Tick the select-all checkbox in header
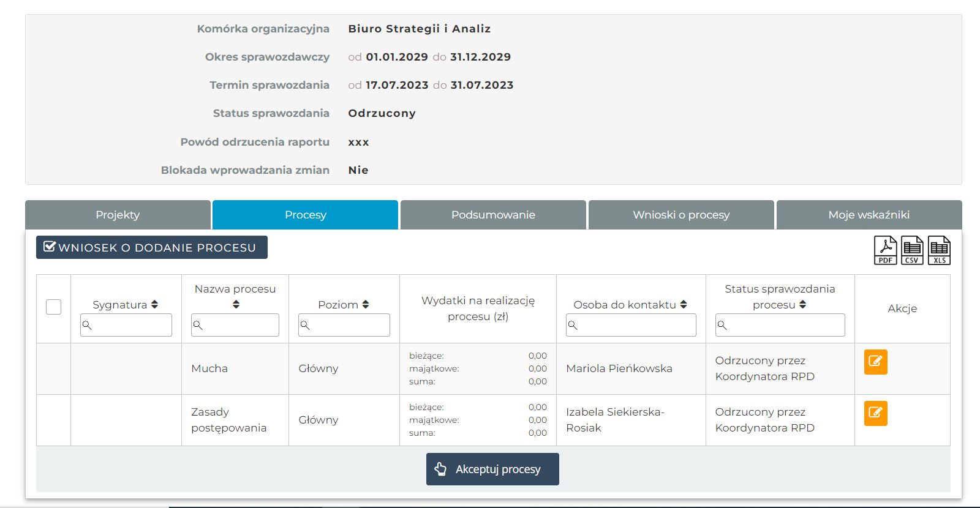 click(54, 307)
